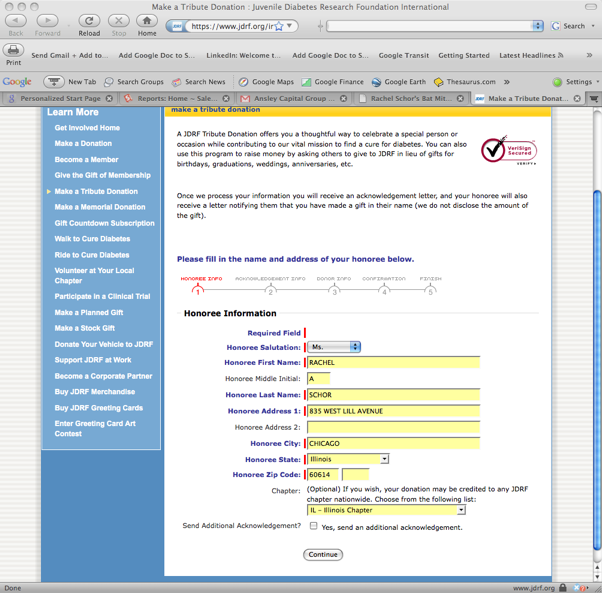Switch to Rachel Schor's Bat Mitzvah tab
The height and width of the screenshot is (593, 602).
(410, 99)
